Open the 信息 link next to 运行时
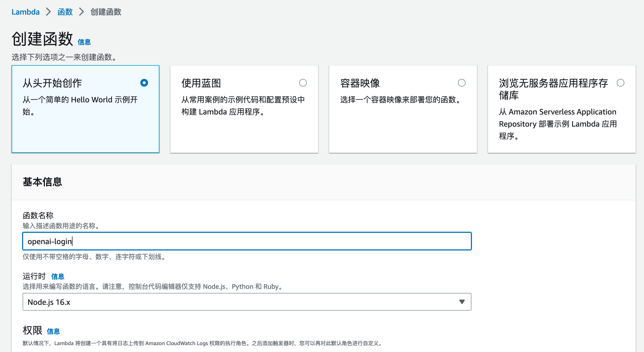 pos(58,276)
